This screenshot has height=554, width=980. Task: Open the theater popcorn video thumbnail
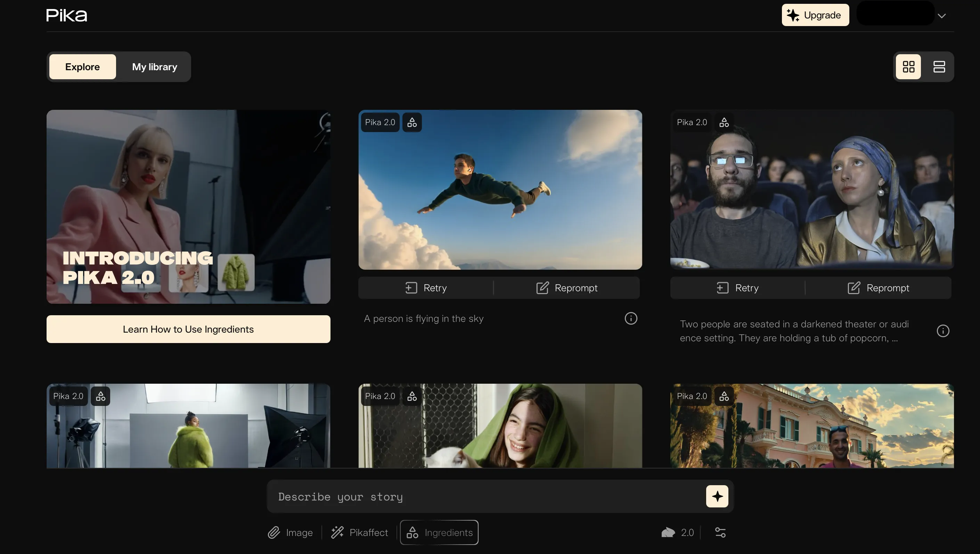tap(812, 190)
